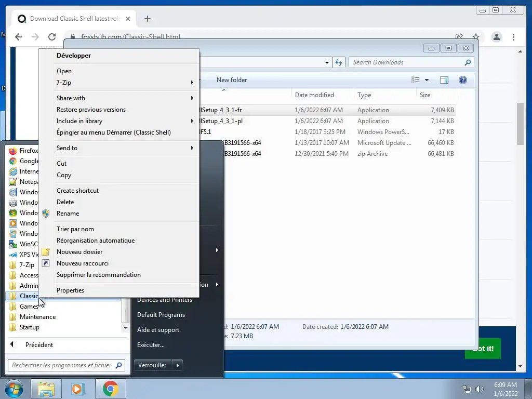The image size is (532, 399).
Task: Click the network tray icon
Action: [467, 389]
